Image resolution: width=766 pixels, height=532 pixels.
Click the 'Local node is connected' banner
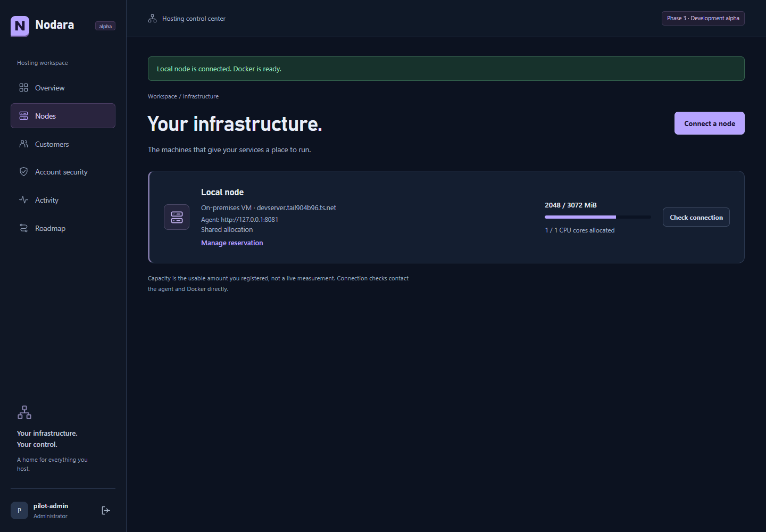point(446,69)
